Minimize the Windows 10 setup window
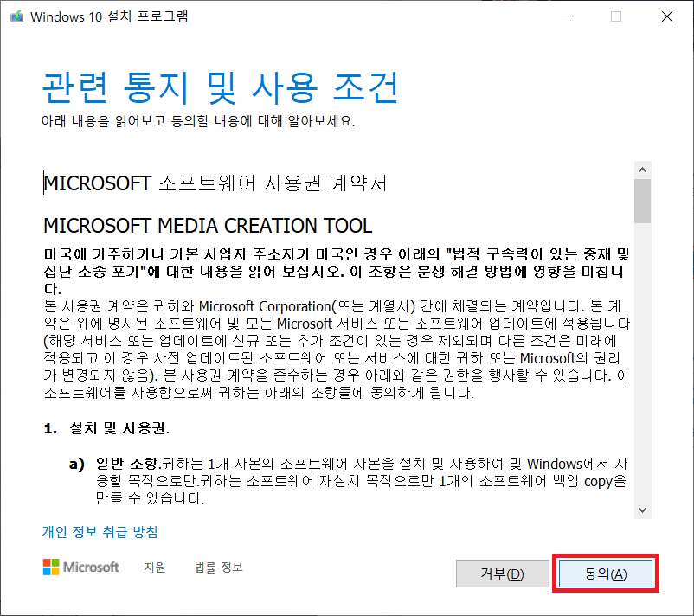The image size is (694, 616). click(566, 16)
